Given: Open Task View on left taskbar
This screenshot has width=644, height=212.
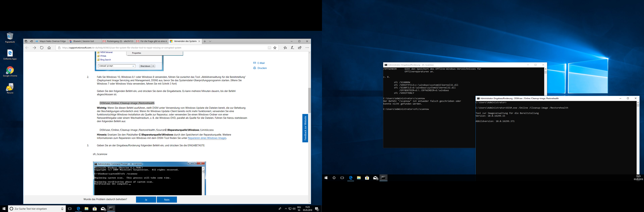Looking at the screenshot, I should coord(70,209).
